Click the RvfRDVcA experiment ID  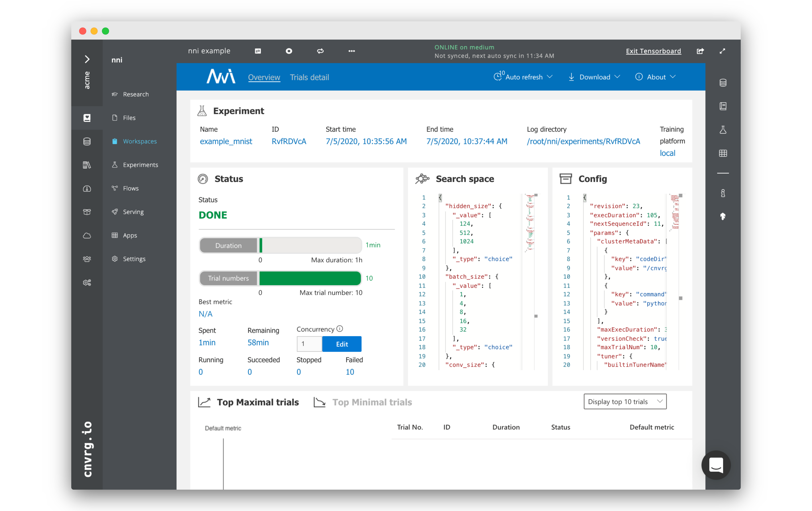pos(289,142)
